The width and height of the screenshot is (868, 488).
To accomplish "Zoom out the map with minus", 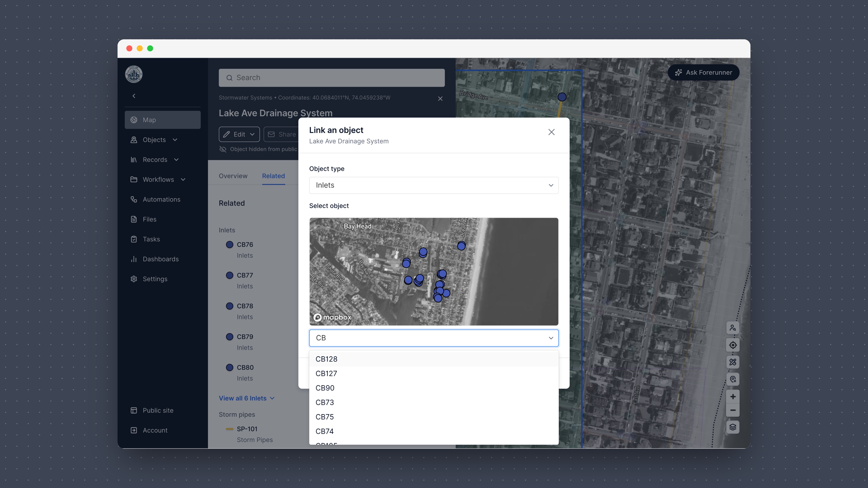I will 733,410.
